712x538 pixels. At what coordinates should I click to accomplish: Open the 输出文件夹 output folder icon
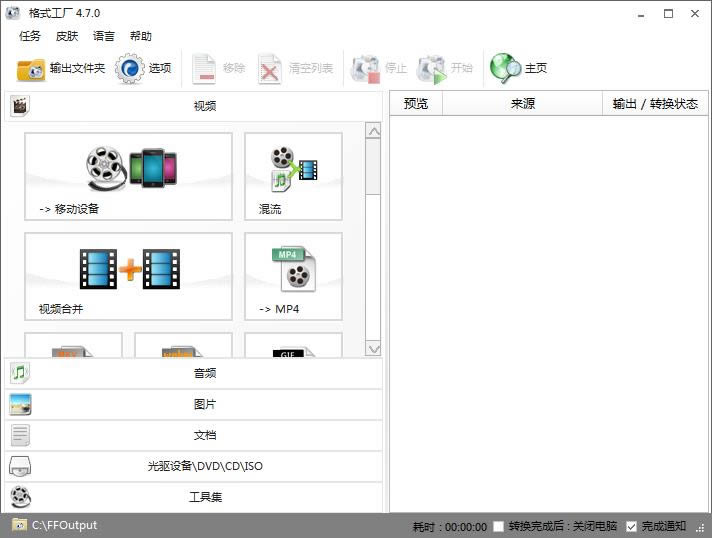[x=31, y=69]
